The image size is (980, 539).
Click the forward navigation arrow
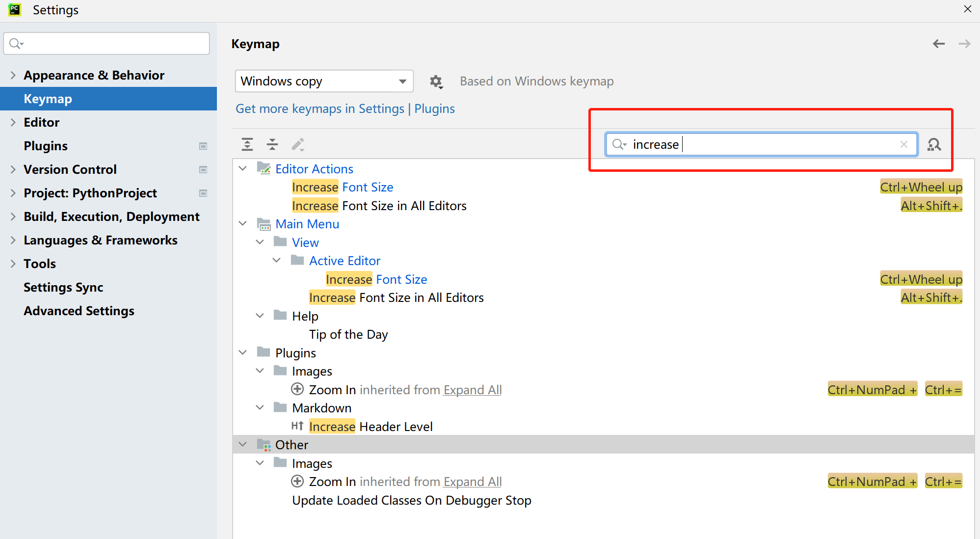[x=964, y=44]
